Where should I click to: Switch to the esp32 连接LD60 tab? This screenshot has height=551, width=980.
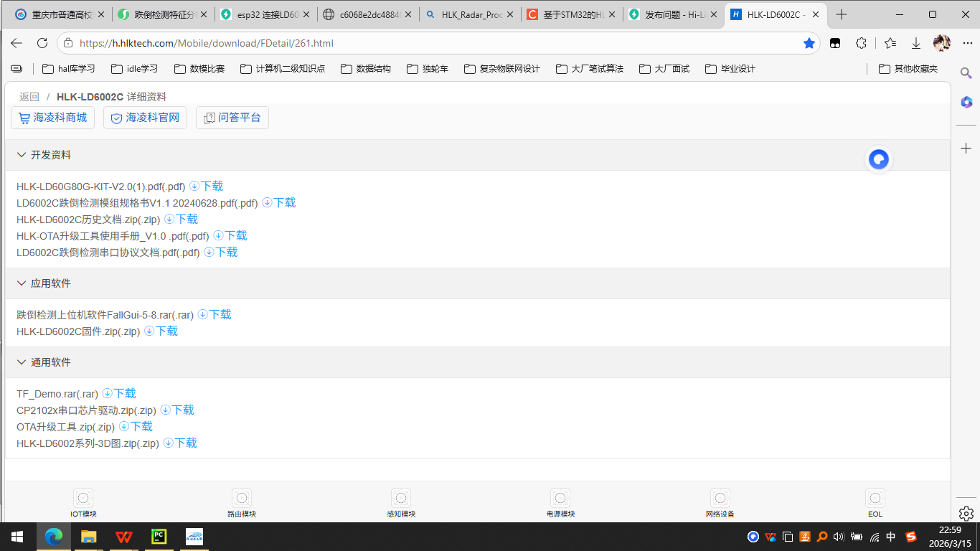click(x=265, y=14)
